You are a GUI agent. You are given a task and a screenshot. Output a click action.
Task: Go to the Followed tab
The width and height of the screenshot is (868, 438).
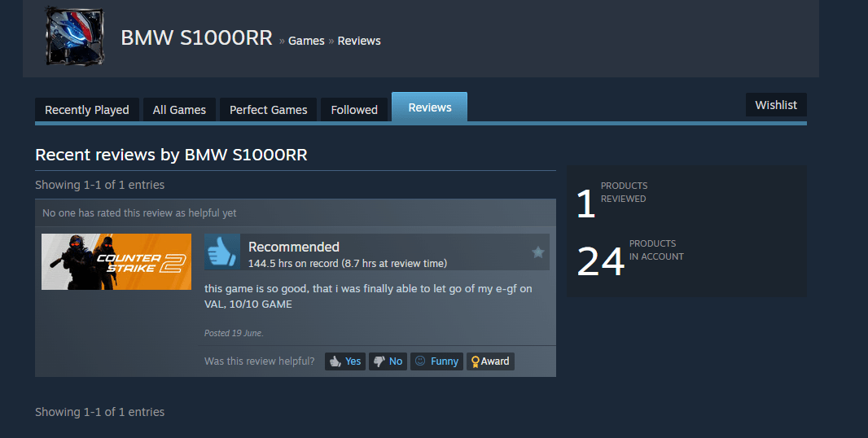(354, 110)
